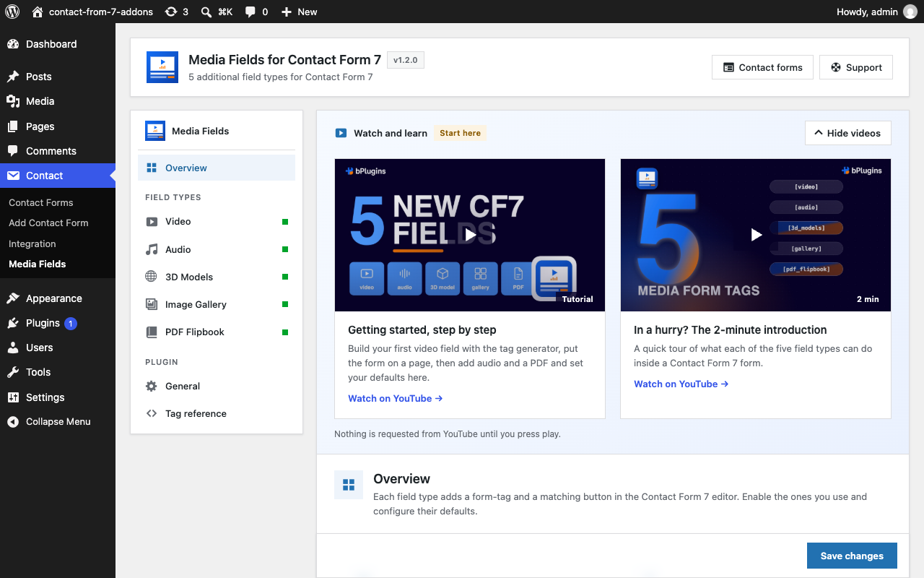Collapse the admin sidebar menu
The image size is (924, 578).
tap(58, 422)
